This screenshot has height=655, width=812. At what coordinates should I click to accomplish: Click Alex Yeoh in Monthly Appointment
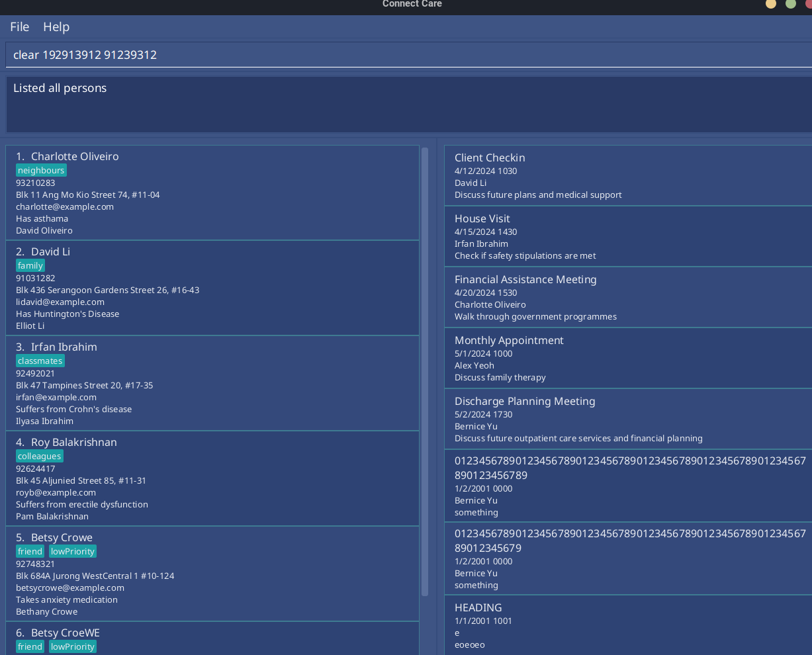(474, 365)
